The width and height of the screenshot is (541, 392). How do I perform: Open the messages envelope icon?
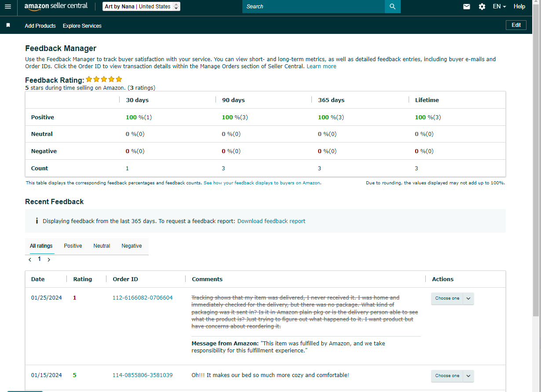(x=467, y=7)
